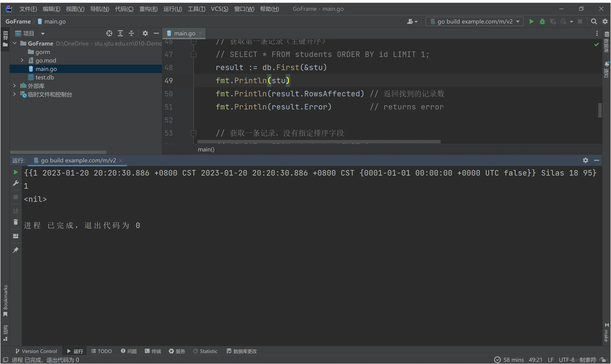Expand the 外部库 tree node
This screenshot has height=364, width=611.
pyautogui.click(x=14, y=86)
